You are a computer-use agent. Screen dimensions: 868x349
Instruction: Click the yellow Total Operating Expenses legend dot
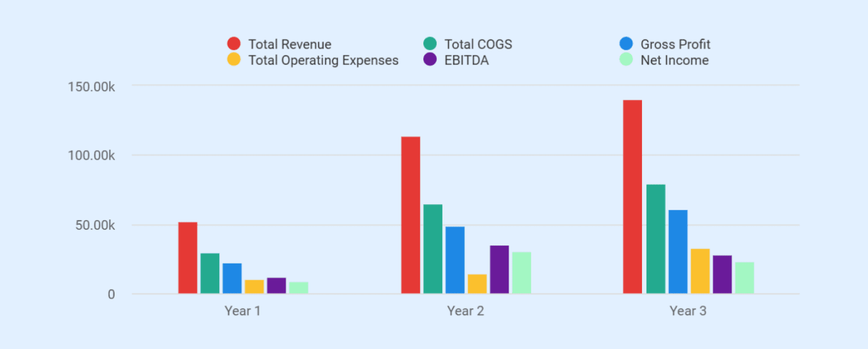coord(234,59)
